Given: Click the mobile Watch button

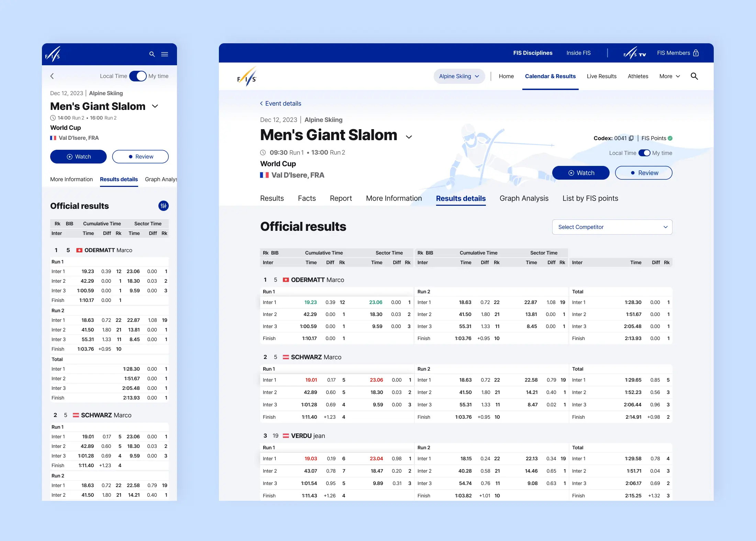Looking at the screenshot, I should pos(78,157).
